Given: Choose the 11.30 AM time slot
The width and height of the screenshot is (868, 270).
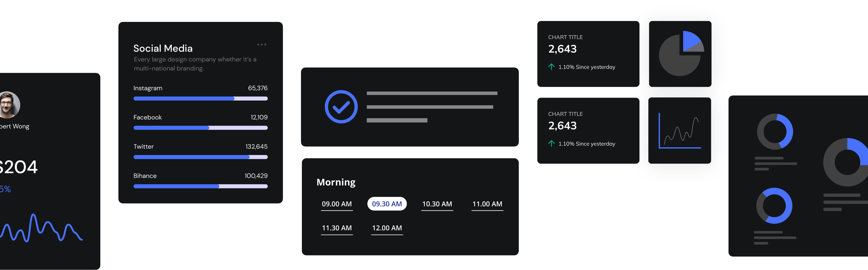Looking at the screenshot, I should (337, 228).
